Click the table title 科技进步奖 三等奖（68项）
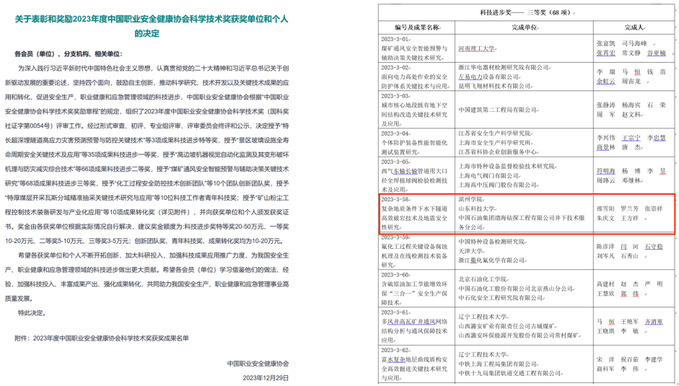The height and width of the screenshot is (386, 679). pyautogui.click(x=526, y=13)
